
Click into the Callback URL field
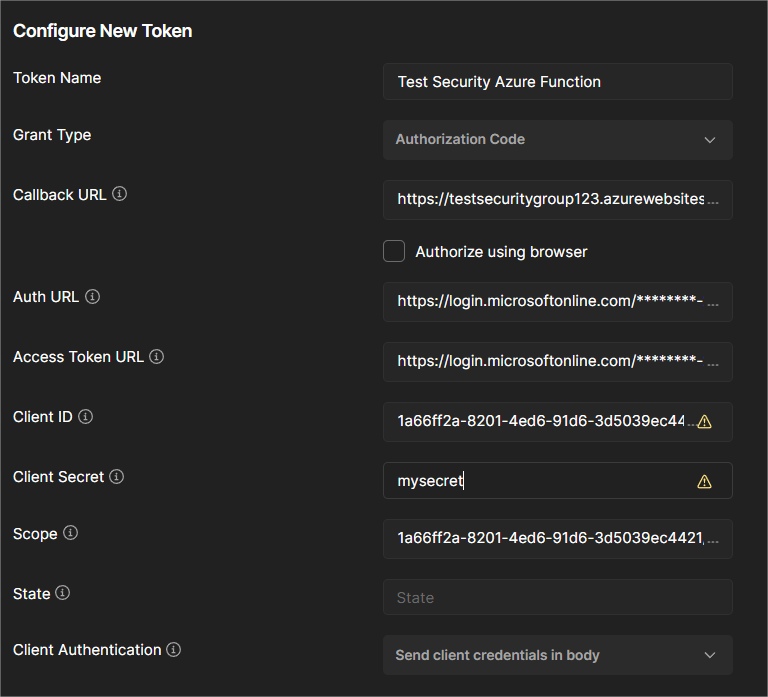(x=550, y=200)
